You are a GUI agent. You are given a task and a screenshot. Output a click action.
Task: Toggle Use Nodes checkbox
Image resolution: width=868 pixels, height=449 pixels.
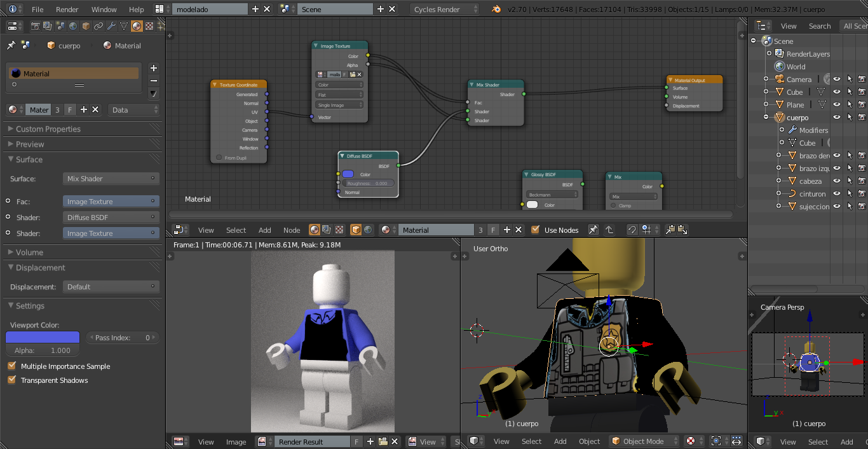(x=535, y=230)
